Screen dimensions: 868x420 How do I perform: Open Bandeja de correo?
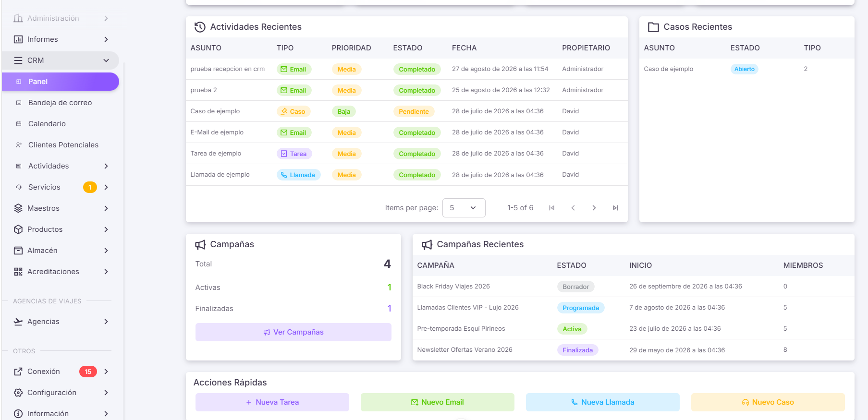(x=61, y=103)
